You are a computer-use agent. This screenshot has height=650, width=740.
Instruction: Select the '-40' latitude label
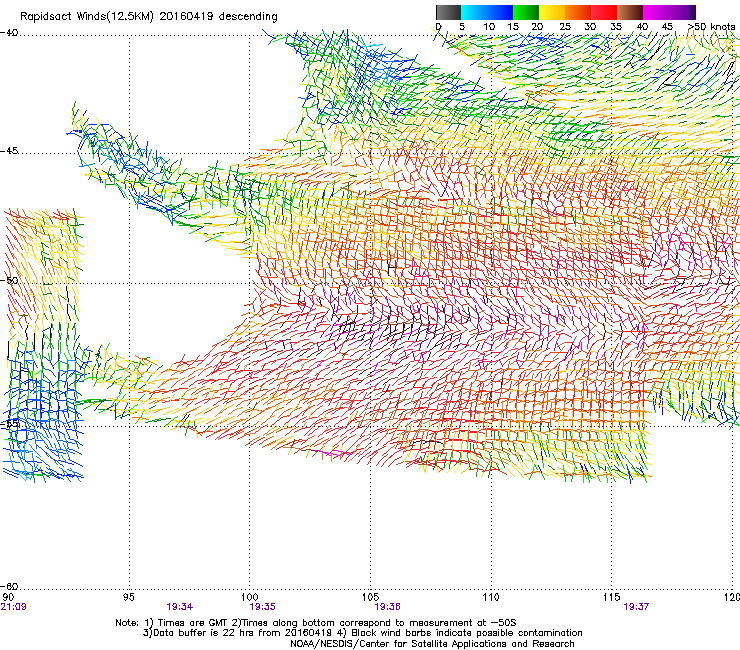(9, 33)
